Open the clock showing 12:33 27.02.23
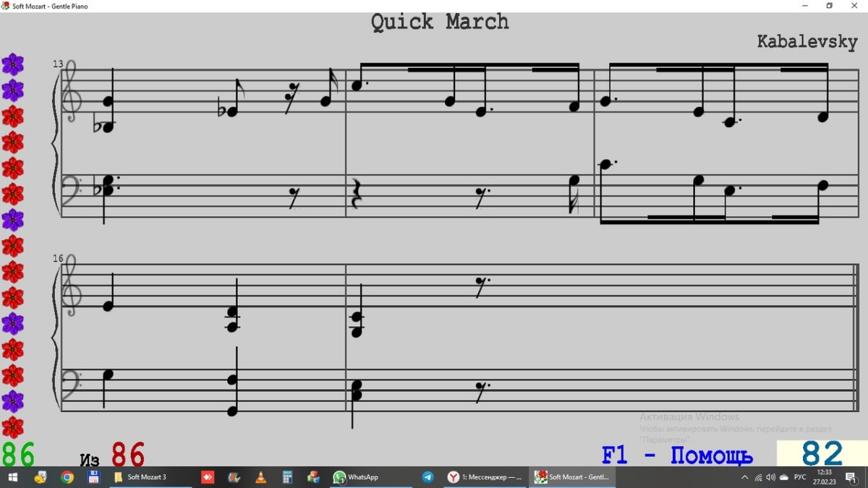 [823, 477]
